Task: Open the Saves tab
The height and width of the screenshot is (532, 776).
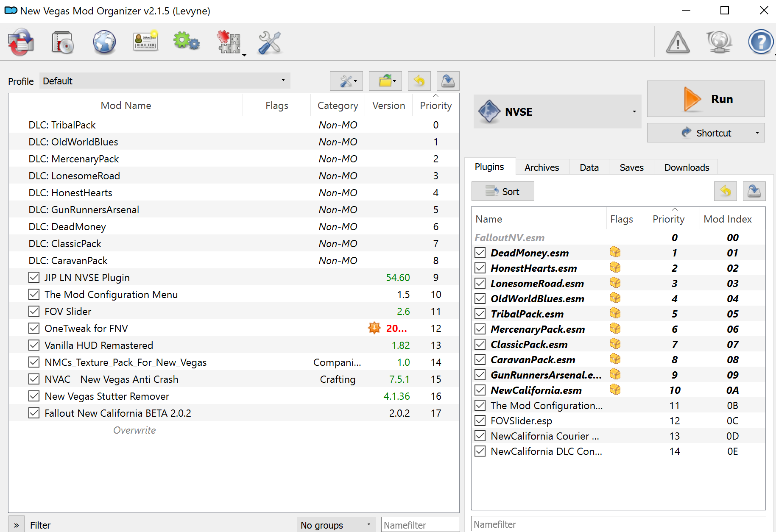Action: 631,167
